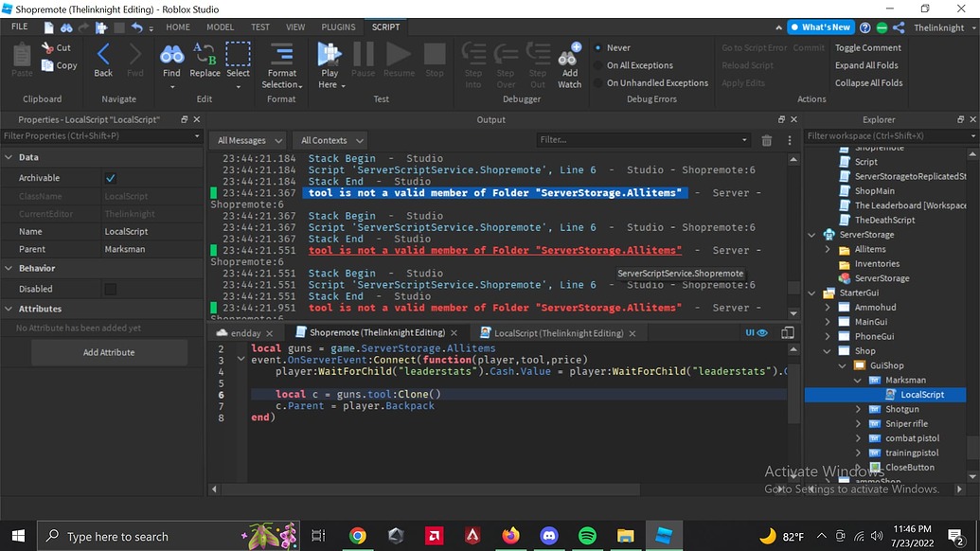Open the help question mark icon
This screenshot has height=551, width=980.
865,27
